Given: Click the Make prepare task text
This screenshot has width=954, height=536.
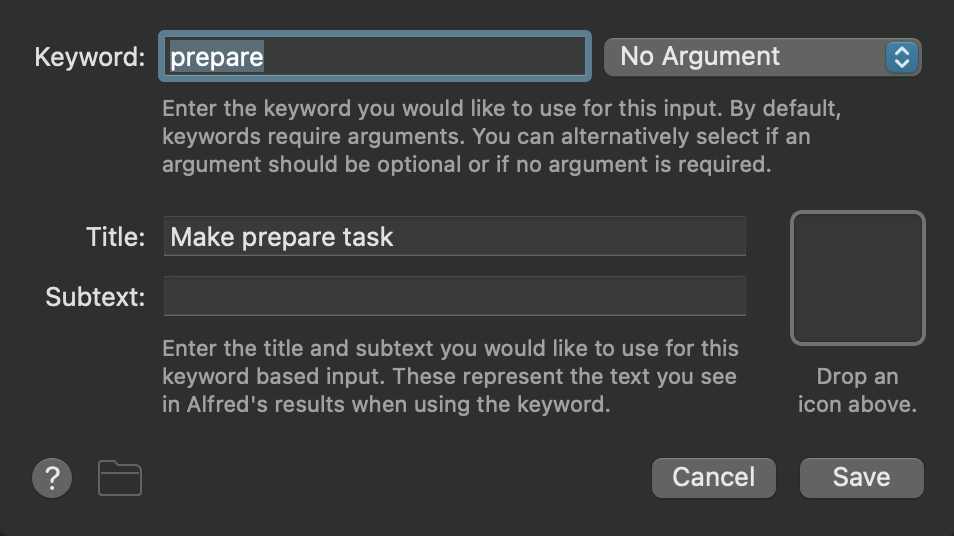Looking at the screenshot, I should point(282,237).
